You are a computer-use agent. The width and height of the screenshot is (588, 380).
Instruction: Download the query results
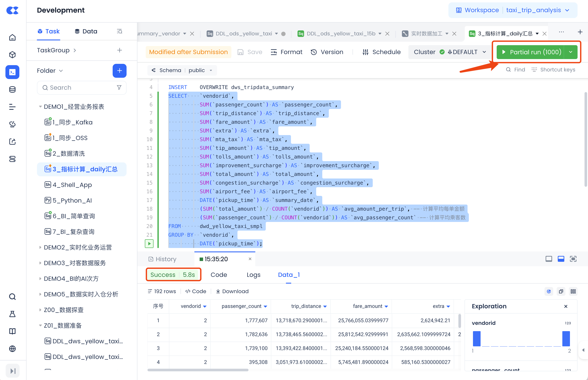[x=232, y=291]
